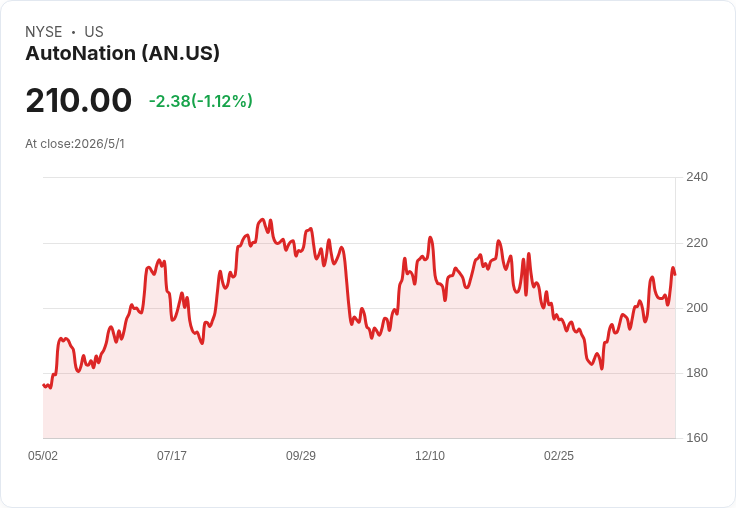Click the March low point near 182
Screen dimensions: 736x508
[x=602, y=369]
